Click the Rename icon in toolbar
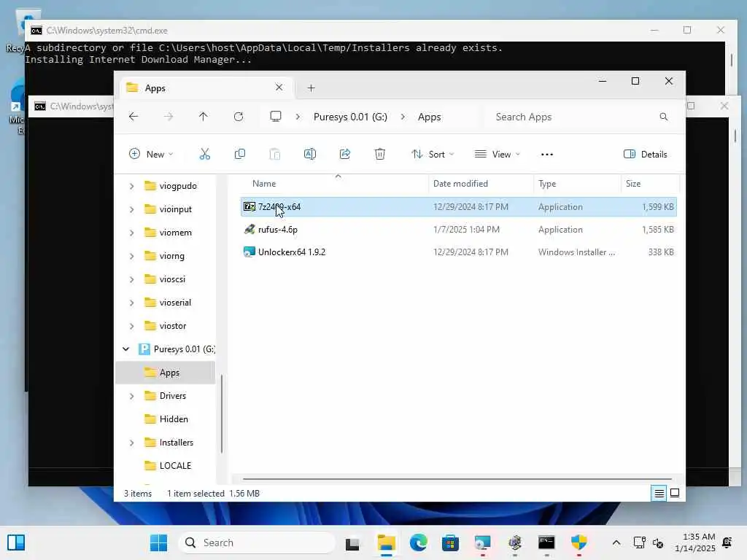This screenshot has width=747, height=560. (309, 155)
